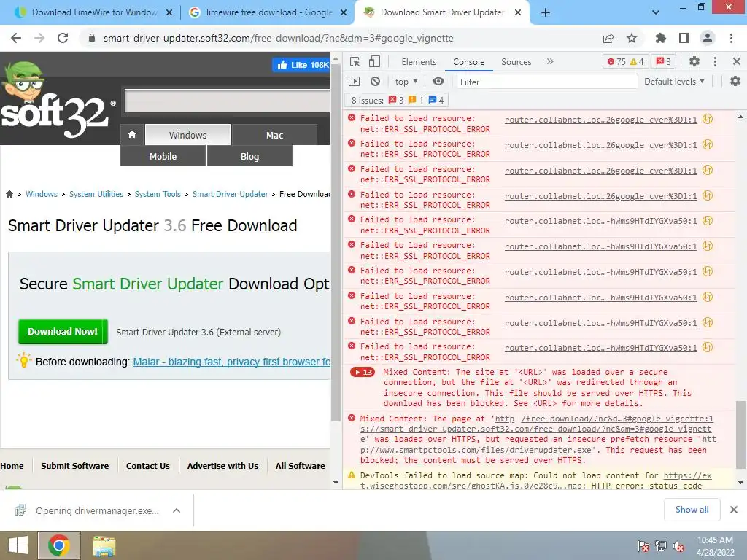
Task: Switch to Download LimeWire for Windows tab
Action: (x=88, y=12)
